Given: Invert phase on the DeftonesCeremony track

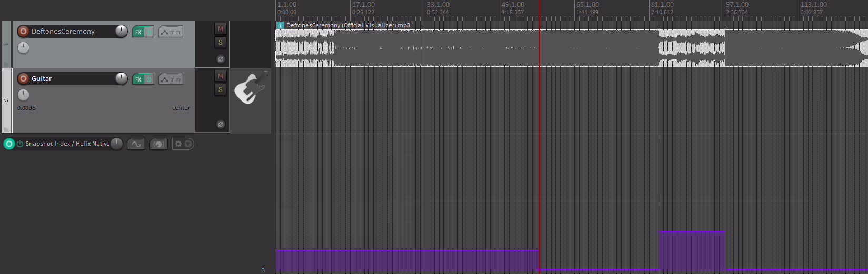Looking at the screenshot, I should pyautogui.click(x=221, y=59).
